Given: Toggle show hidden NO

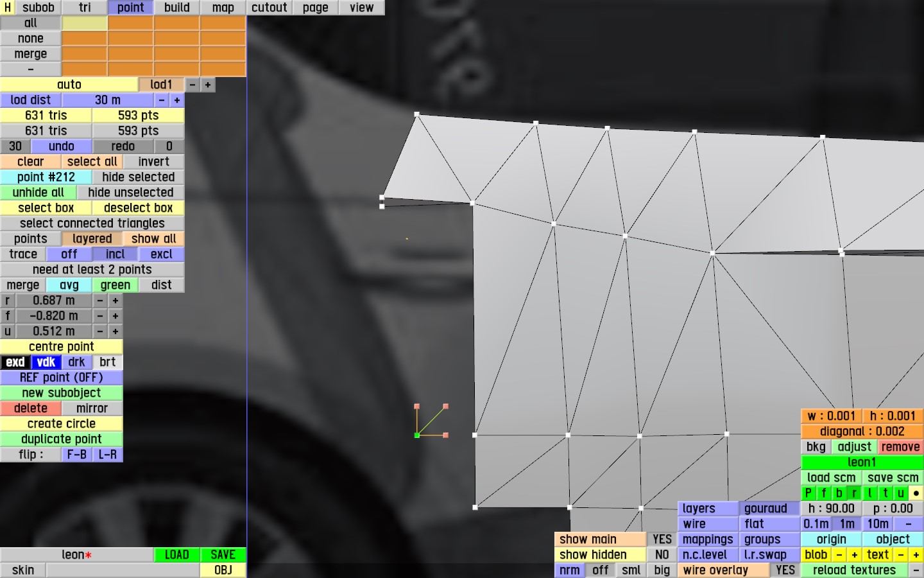Looking at the screenshot, I should [662, 555].
